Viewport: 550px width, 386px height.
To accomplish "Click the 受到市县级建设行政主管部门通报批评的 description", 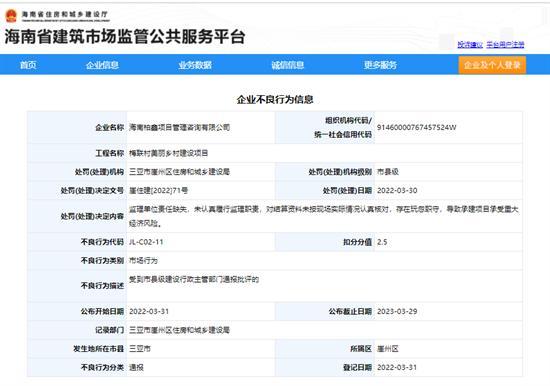I will [x=194, y=279].
